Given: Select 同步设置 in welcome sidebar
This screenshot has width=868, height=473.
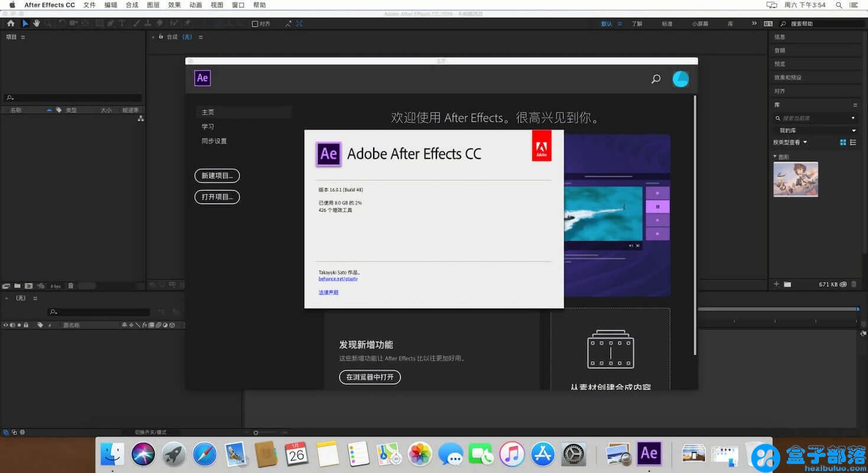Looking at the screenshot, I should point(214,141).
